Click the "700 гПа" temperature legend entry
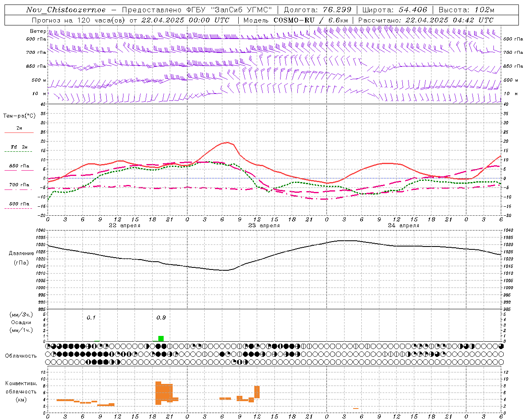The width and height of the screenshot is (525, 420). point(19,185)
